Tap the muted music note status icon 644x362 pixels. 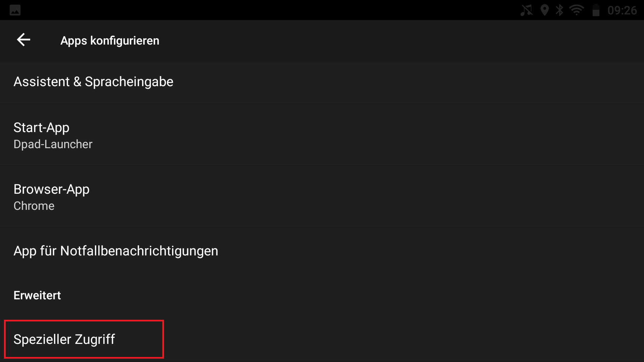pyautogui.click(x=526, y=10)
